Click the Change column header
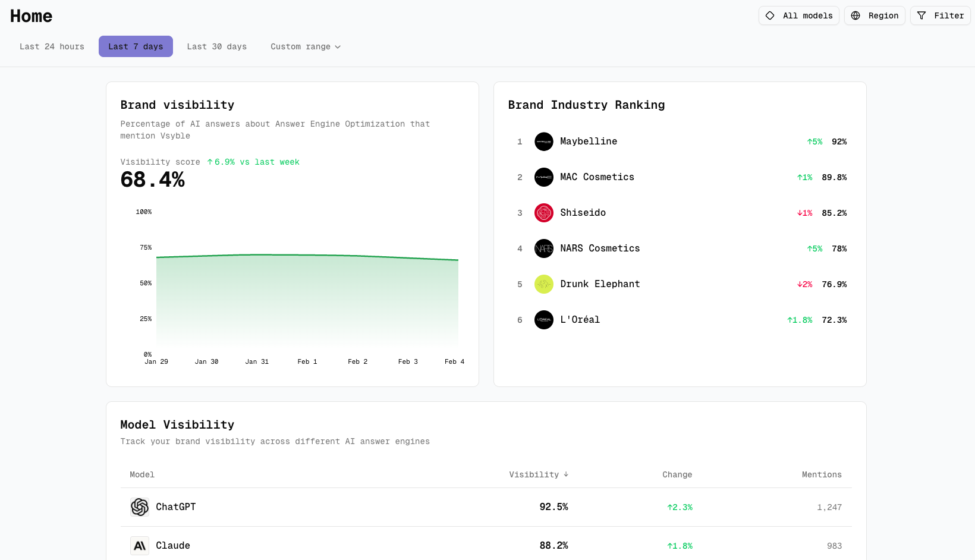 (x=677, y=474)
